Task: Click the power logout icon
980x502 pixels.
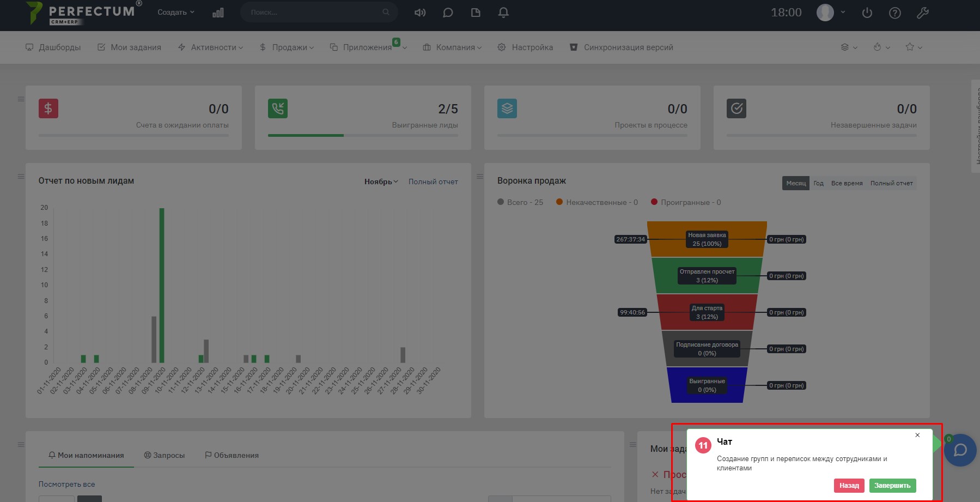Action: (x=867, y=13)
